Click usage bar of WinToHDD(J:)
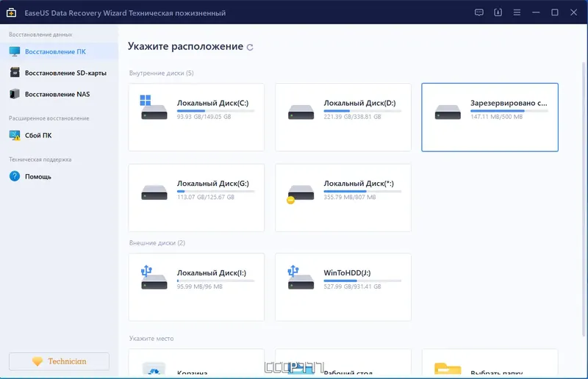The width and height of the screenshot is (588, 379). tap(362, 281)
